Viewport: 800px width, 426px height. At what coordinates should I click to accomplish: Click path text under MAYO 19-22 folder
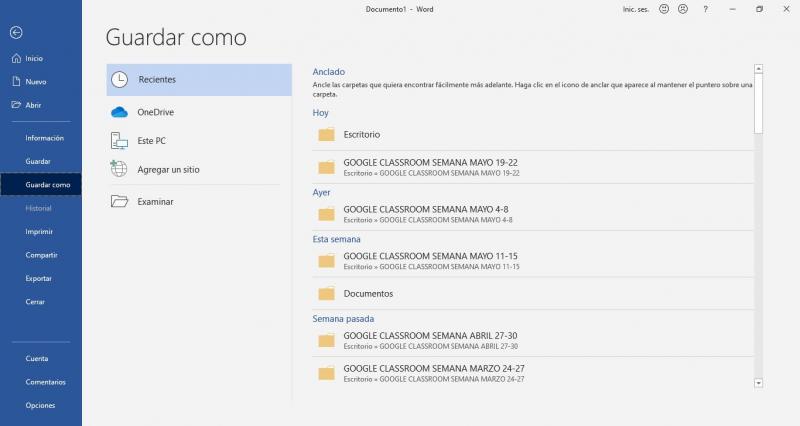[x=432, y=173]
